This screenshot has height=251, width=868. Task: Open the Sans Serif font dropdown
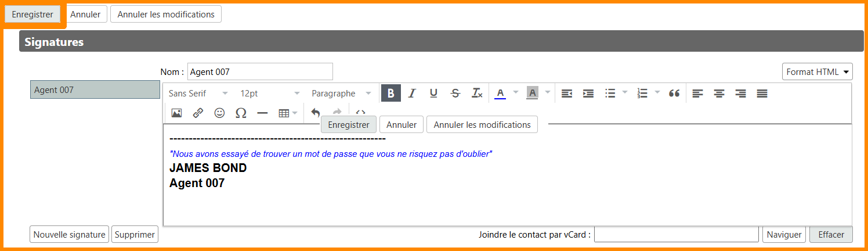coord(198,94)
